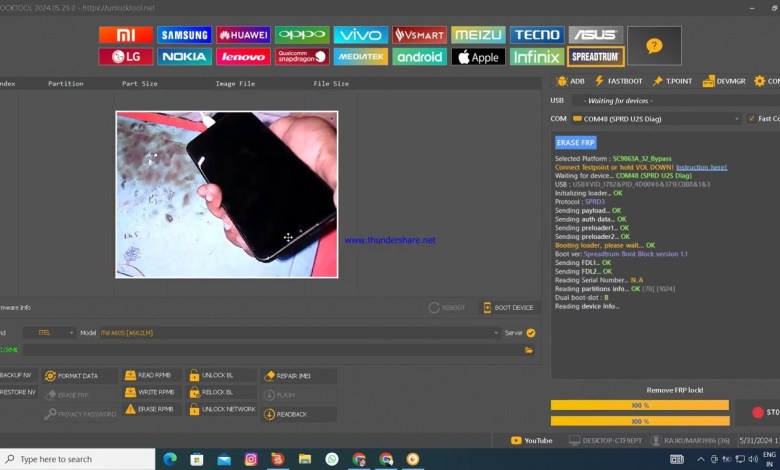Click the WRITE RPMB button
This screenshot has width=780, height=470.
pos(150,392)
